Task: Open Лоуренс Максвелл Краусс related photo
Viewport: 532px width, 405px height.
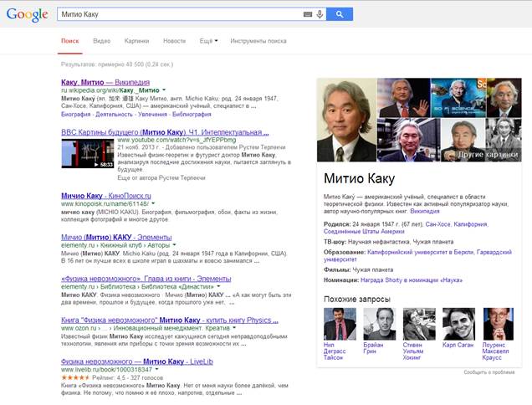Action: (499, 324)
